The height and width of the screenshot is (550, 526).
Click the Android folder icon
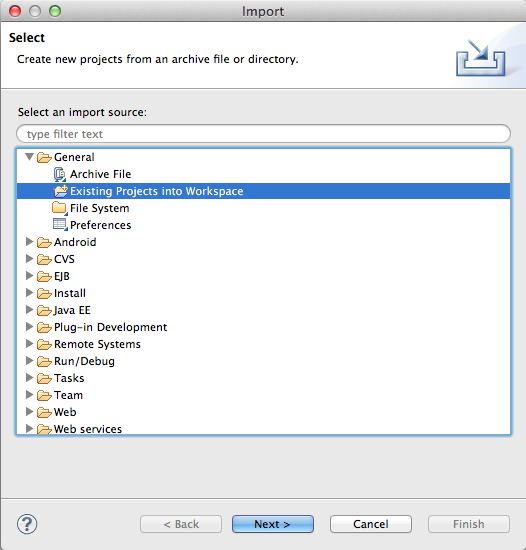pos(44,242)
